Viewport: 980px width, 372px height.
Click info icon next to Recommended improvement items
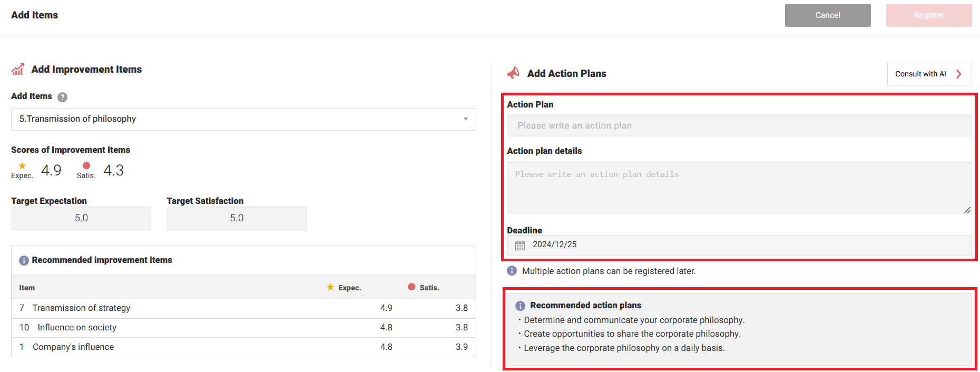click(x=24, y=260)
